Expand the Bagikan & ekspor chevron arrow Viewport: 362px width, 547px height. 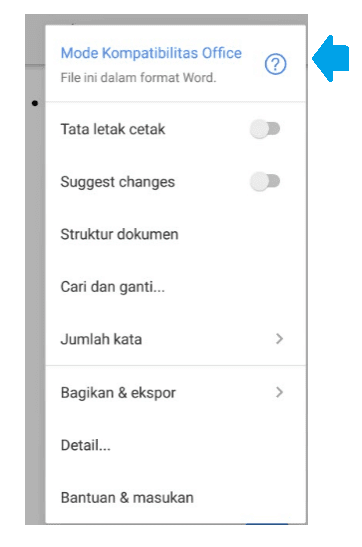click(279, 392)
